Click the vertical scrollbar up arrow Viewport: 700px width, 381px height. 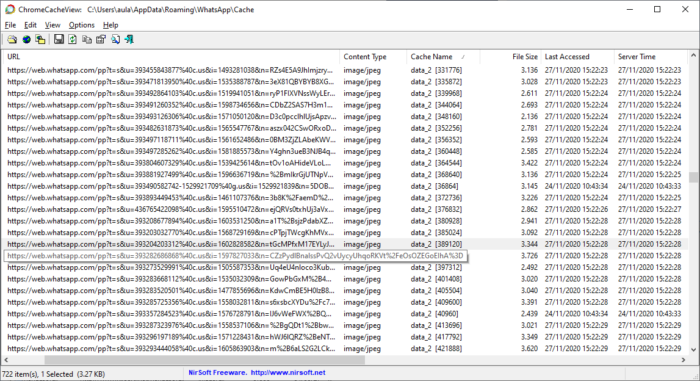coord(693,56)
